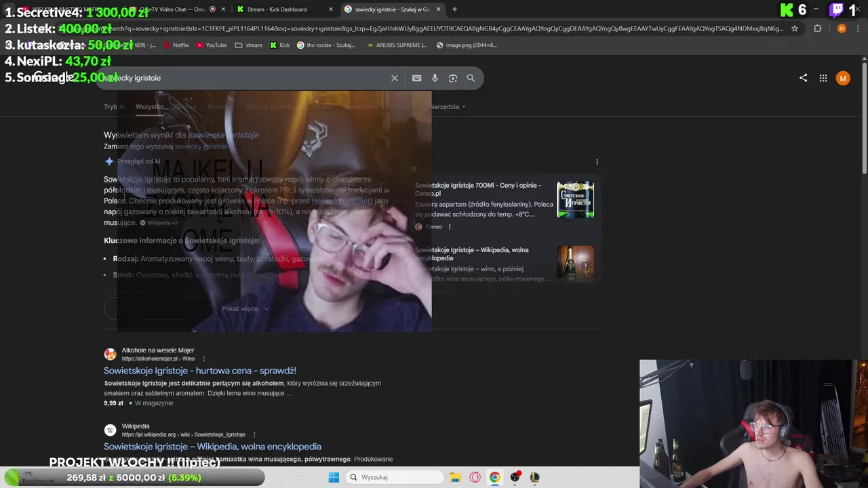Switch to the Tryb AI search tab
Image resolution: width=868 pixels, height=488 pixels.
[x=114, y=106]
